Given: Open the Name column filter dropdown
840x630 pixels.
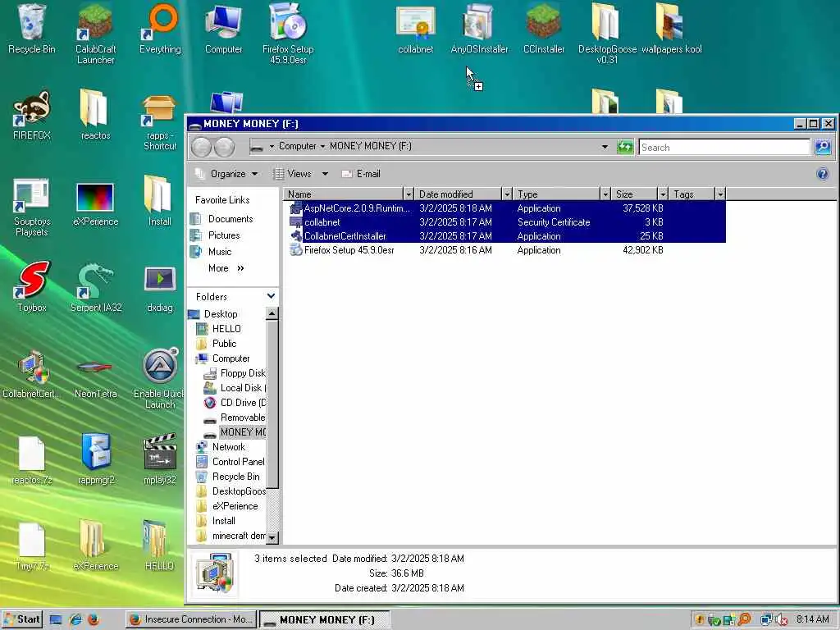Looking at the screenshot, I should click(x=409, y=194).
